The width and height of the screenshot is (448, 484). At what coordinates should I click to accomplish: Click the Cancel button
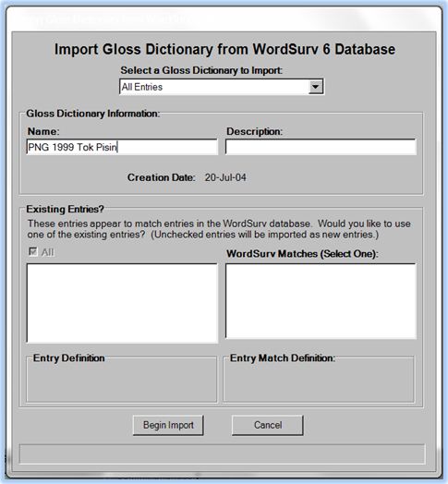tap(268, 425)
